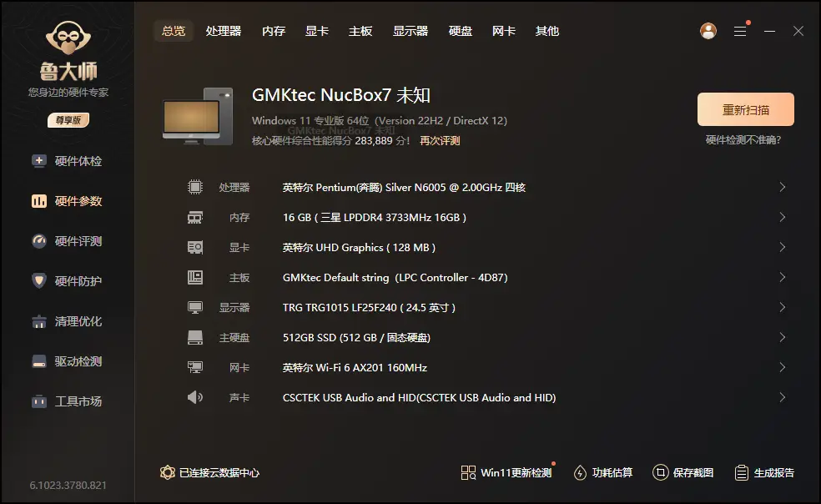This screenshot has width=821, height=504.
Task: Click the version number 6.1023.3780.821
Action: click(68, 486)
